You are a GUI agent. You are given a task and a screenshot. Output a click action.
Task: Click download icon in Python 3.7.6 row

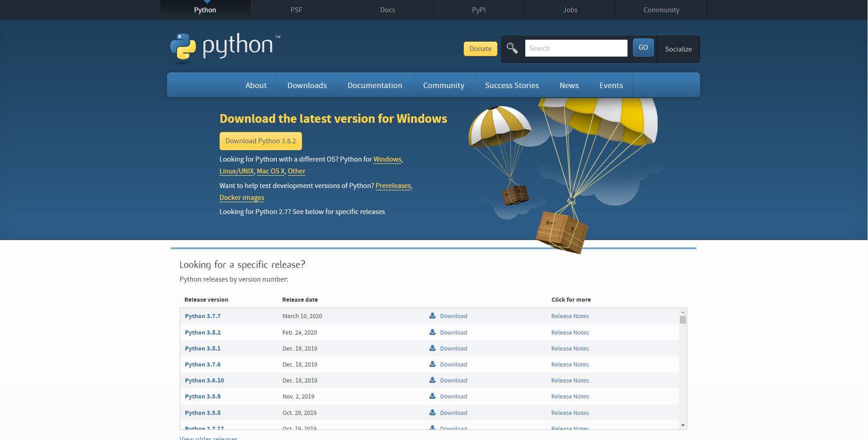point(432,364)
